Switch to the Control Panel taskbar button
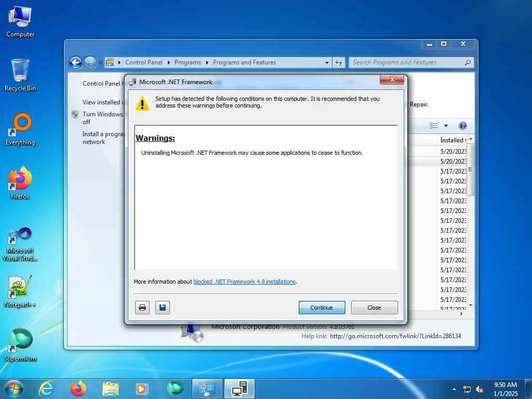Screen dimensions: 532x399 coord(207,389)
